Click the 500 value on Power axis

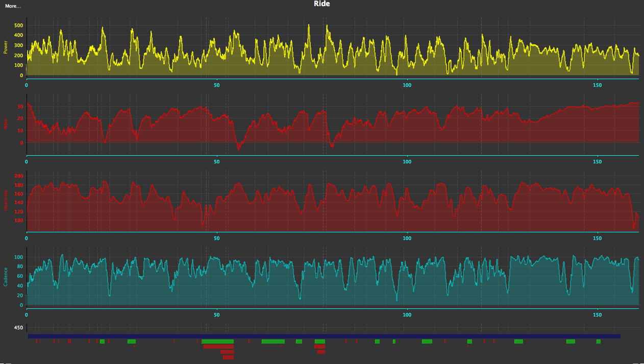tap(19, 26)
